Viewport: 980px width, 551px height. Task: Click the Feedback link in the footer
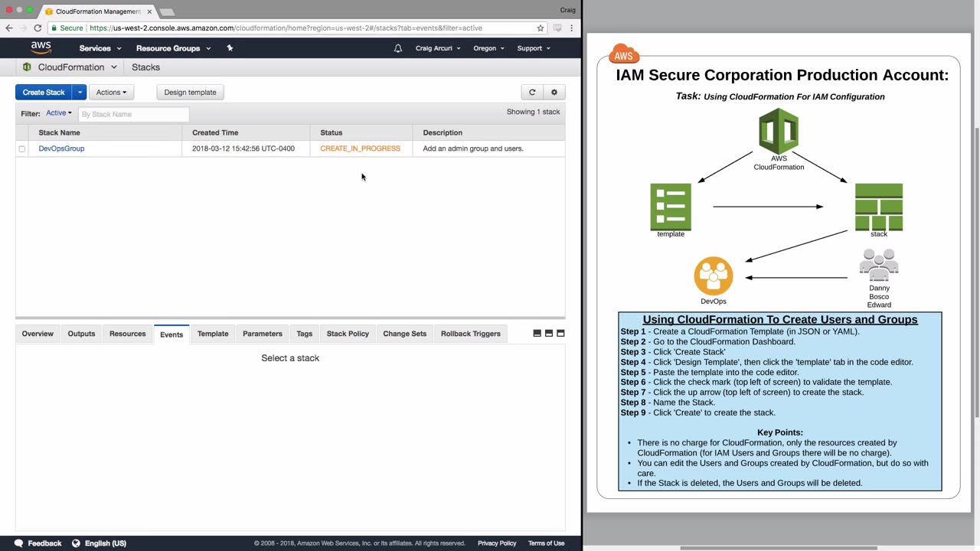coord(44,543)
